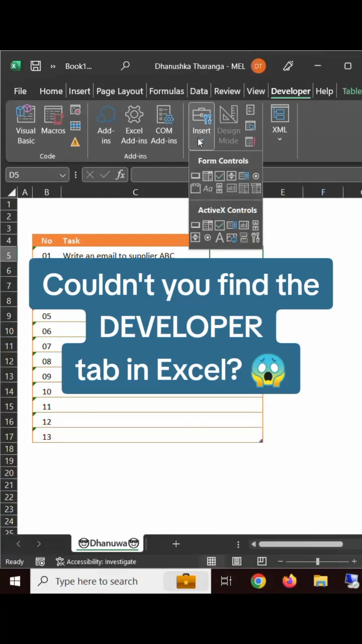The width and height of the screenshot is (362, 644).
Task: Expand quick access toolbar overflow chevrons
Action: (53, 66)
